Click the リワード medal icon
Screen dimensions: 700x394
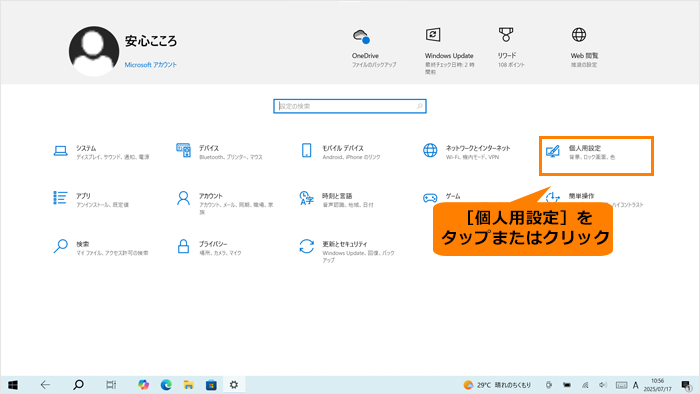point(506,34)
